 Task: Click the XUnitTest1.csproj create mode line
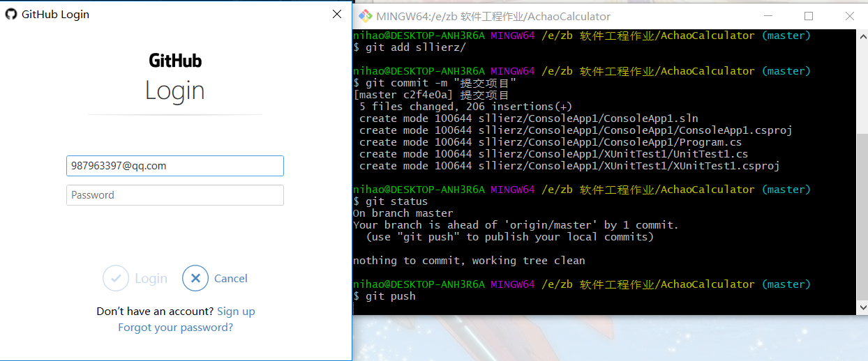(x=569, y=166)
